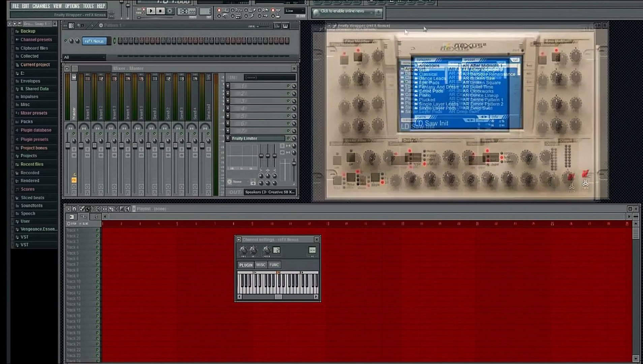Open the Help menu
Image resolution: width=643 pixels, height=364 pixels.
[101, 6]
